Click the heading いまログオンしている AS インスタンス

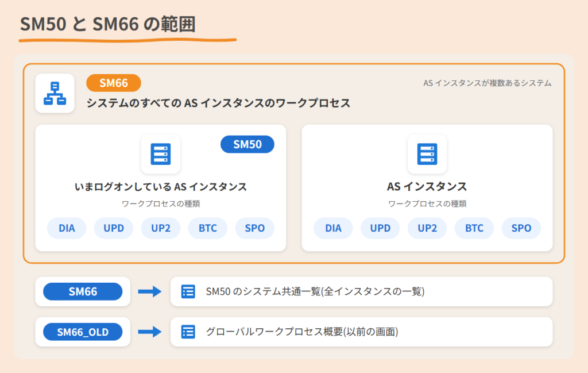tap(161, 186)
